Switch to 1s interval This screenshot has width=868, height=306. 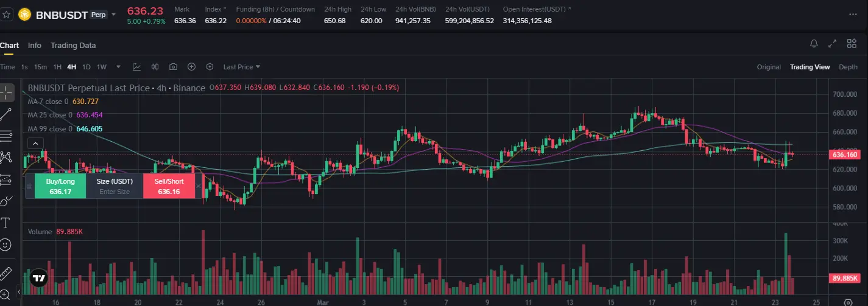24,67
